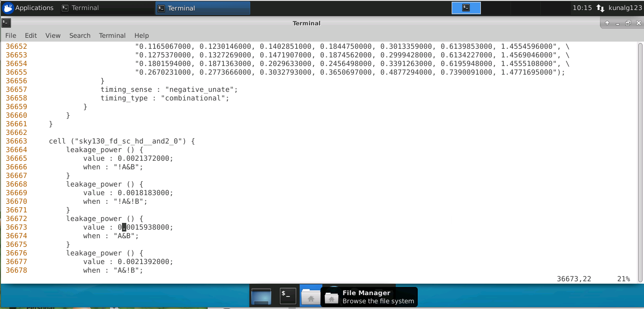Roll up the window with the shade button
Image resolution: width=644 pixels, height=309 pixels.
(x=607, y=22)
